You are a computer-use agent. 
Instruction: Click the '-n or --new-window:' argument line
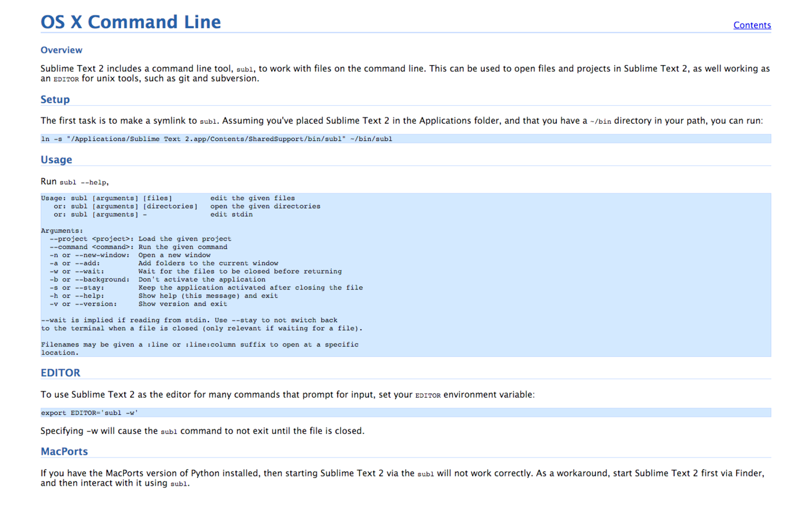[130, 255]
